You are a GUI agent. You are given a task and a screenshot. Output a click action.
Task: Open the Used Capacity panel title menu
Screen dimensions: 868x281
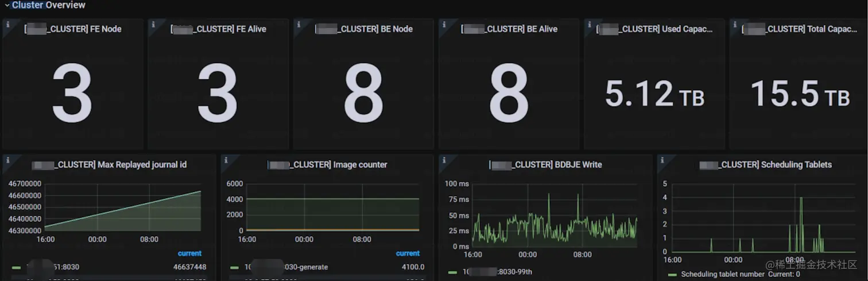tap(654, 29)
